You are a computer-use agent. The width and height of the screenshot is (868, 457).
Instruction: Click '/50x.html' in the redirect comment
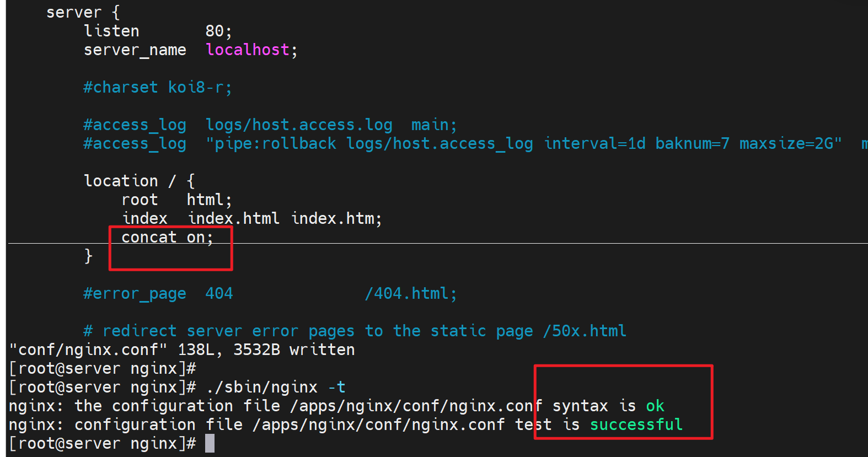[x=585, y=331]
